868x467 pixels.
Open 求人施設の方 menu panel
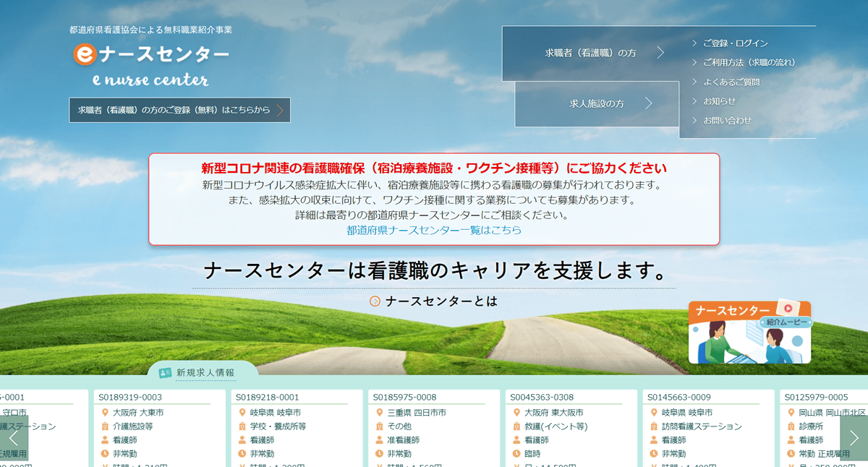pyautogui.click(x=597, y=104)
